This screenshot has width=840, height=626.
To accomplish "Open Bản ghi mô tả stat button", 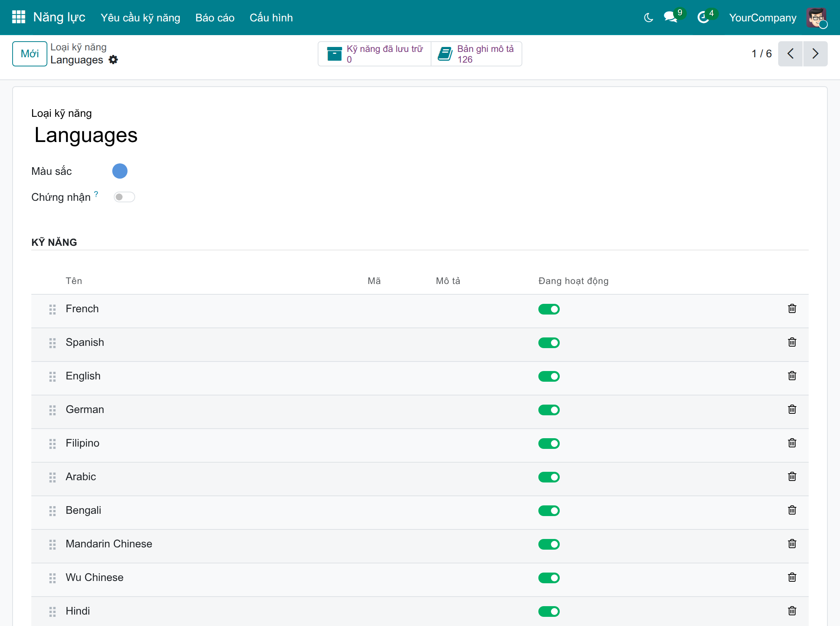I will (476, 54).
